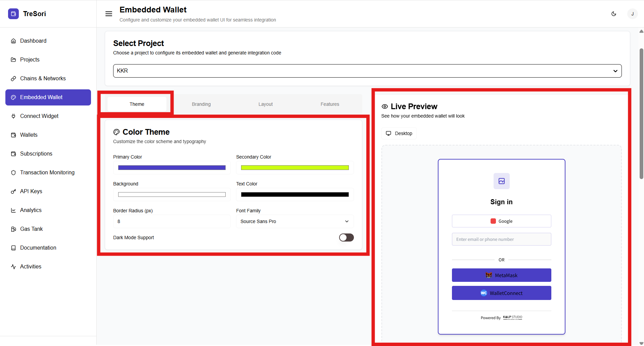The image size is (644, 346).
Task: Select Desktop preview mode
Action: pos(399,133)
